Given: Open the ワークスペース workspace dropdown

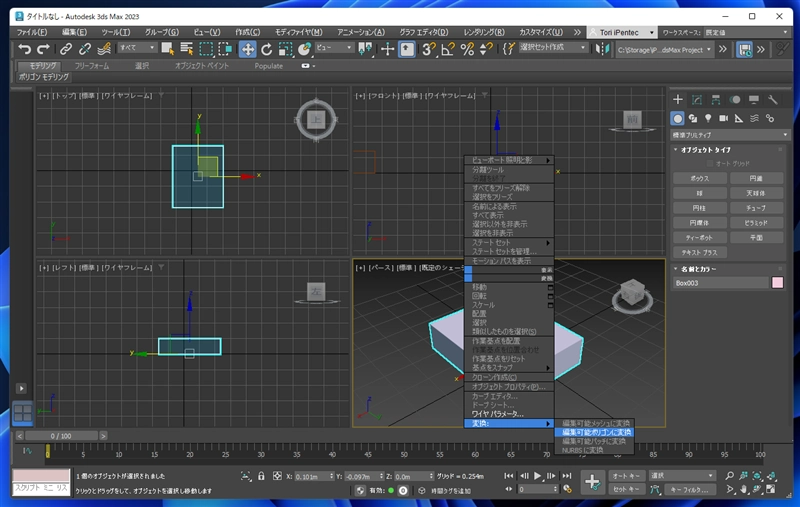Looking at the screenshot, I should [x=746, y=32].
